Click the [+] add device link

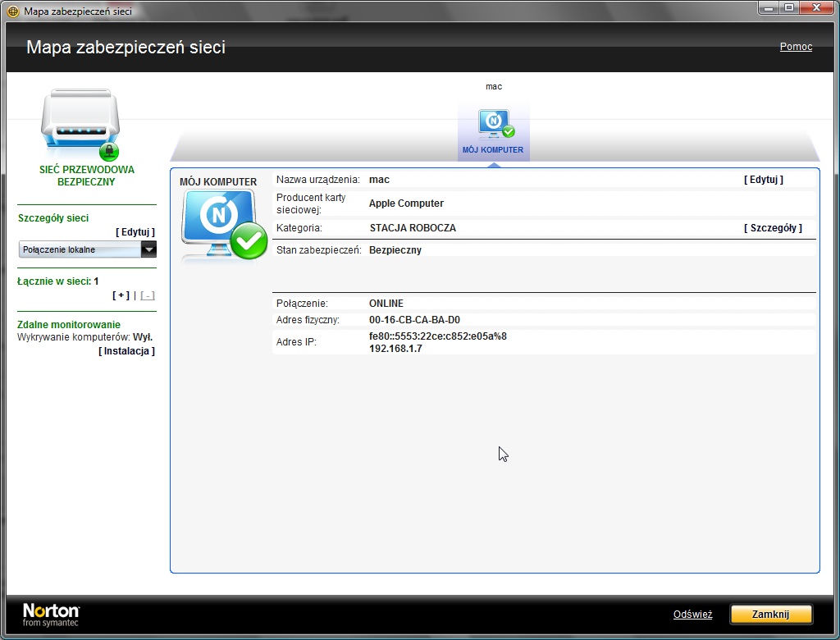(121, 295)
